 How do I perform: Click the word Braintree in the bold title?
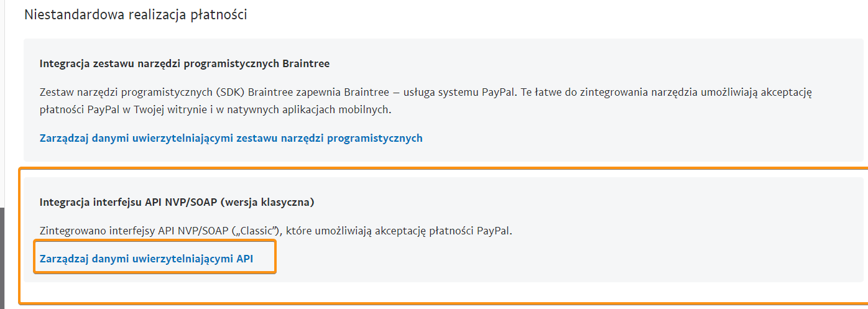306,63
